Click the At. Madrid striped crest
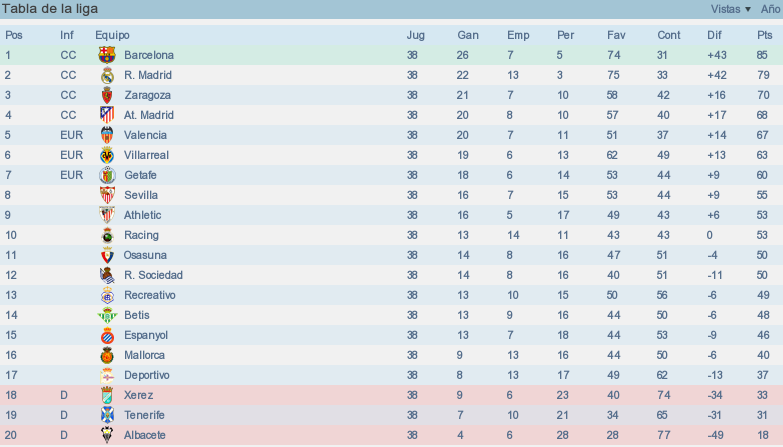The width and height of the screenshot is (783, 447). pos(107,115)
